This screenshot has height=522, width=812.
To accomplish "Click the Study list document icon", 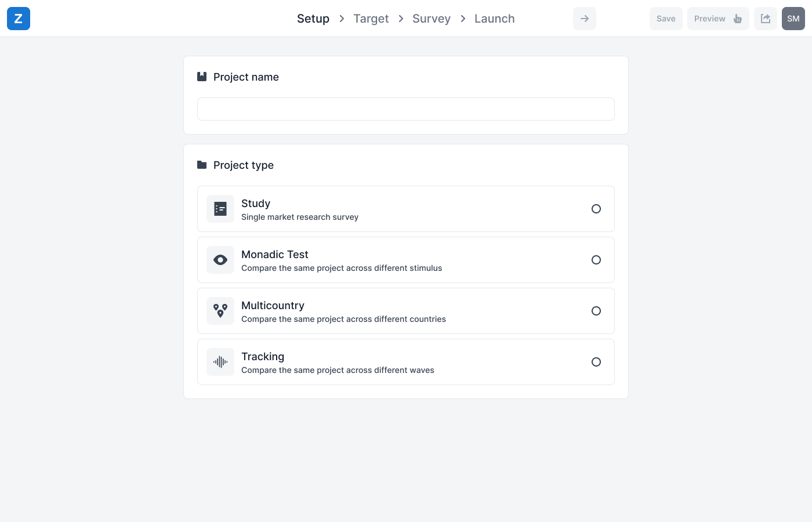I will [x=220, y=209].
